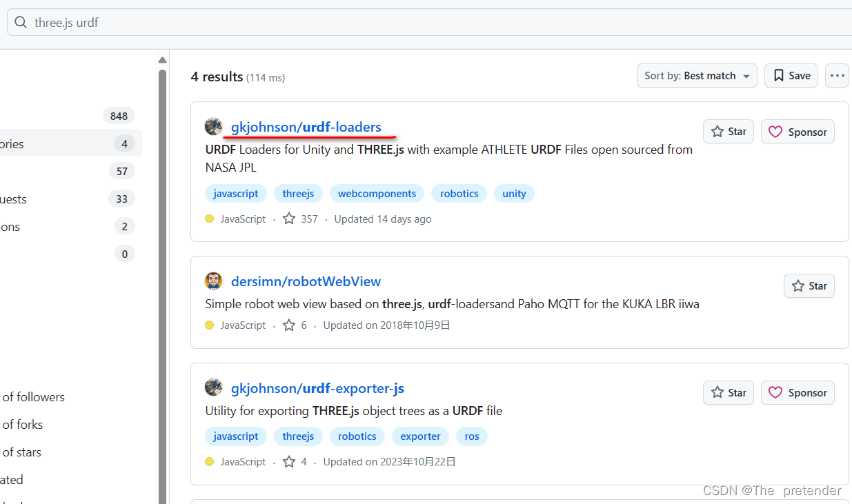This screenshot has height=504, width=852.
Task: Select the javascript topic under urdf-loaders
Action: tap(236, 194)
